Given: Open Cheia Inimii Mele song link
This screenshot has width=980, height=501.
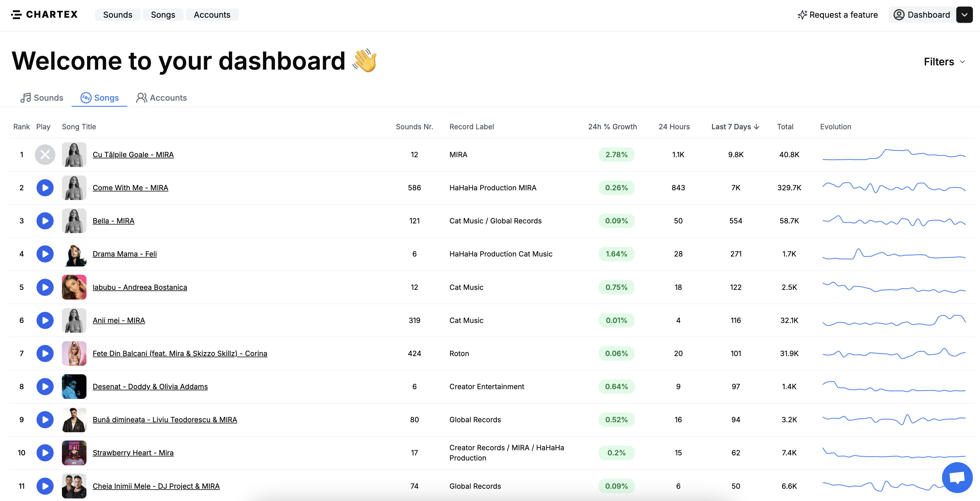Looking at the screenshot, I should [156, 486].
